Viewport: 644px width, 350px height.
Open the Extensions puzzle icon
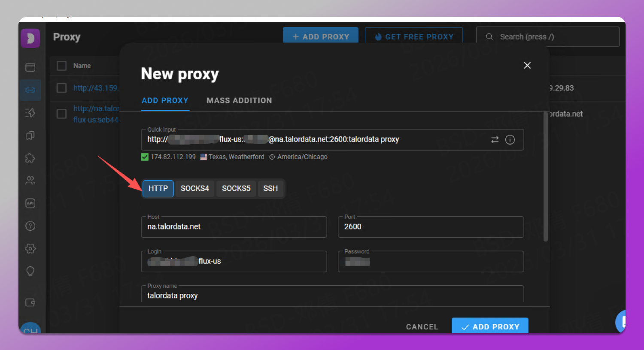coord(30,158)
